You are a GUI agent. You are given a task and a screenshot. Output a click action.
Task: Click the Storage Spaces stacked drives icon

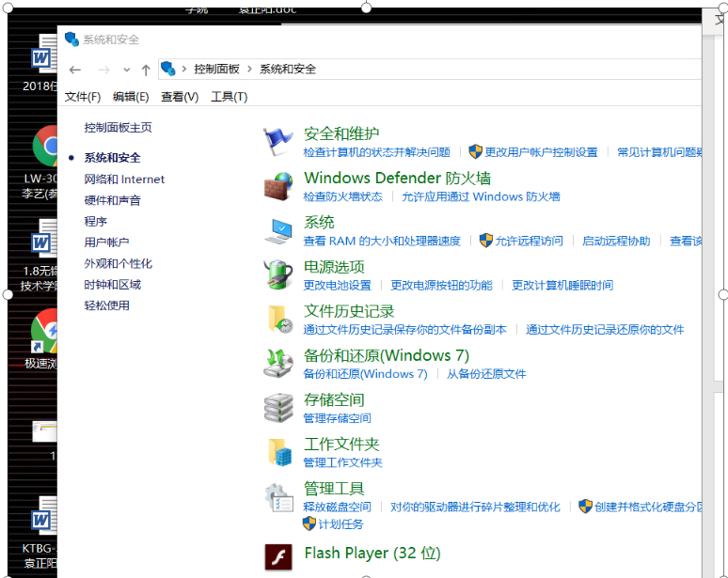tap(278, 408)
